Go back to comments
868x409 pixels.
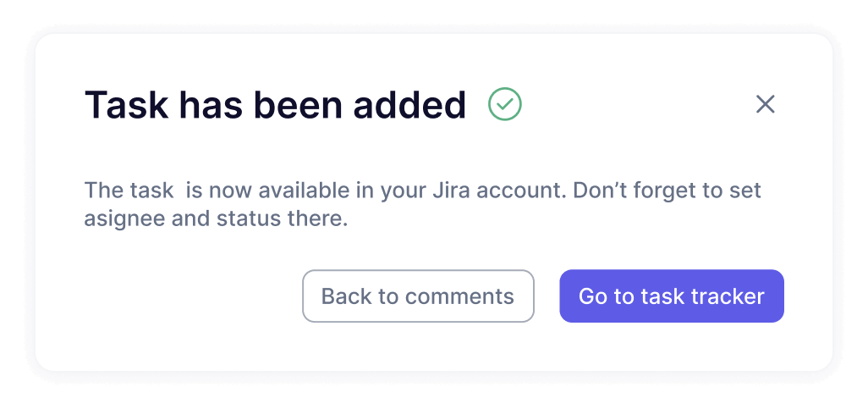(x=418, y=296)
